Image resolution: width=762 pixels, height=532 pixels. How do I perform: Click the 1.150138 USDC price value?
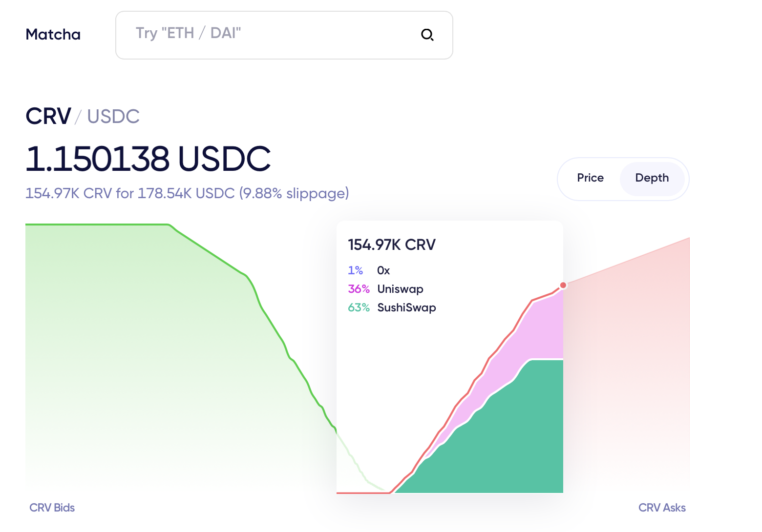click(148, 159)
